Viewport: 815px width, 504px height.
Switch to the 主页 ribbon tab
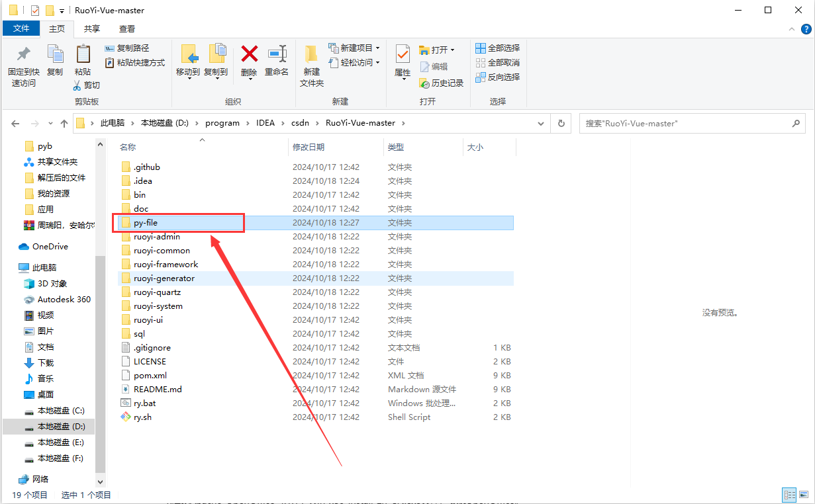[x=57, y=29]
